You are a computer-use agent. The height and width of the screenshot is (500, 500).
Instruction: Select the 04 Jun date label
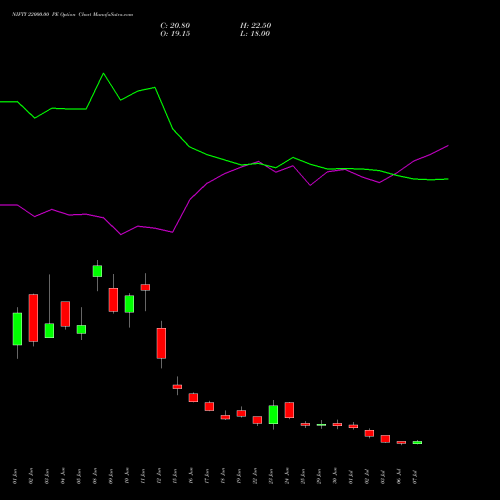(x=63, y=476)
